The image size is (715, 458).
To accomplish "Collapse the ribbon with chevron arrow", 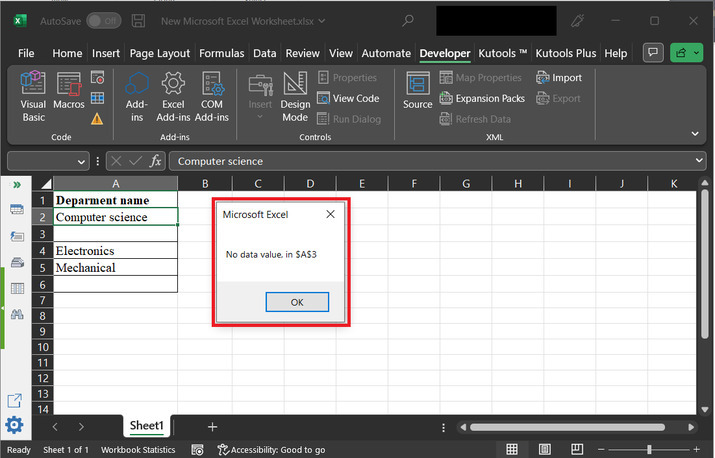I will [695, 132].
